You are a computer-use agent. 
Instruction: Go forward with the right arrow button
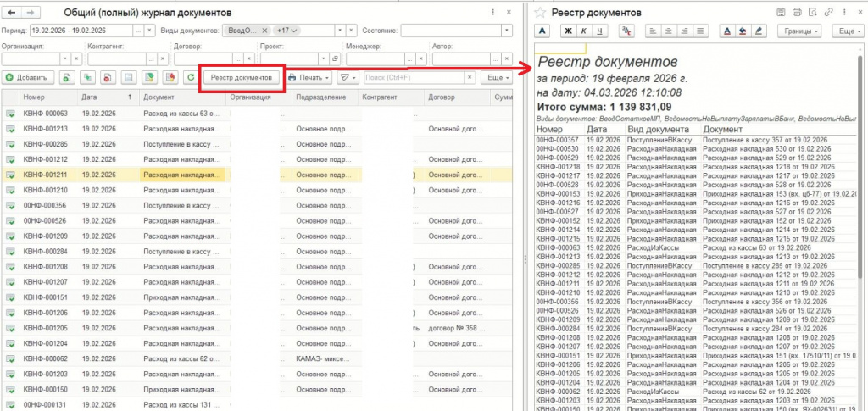tap(31, 12)
